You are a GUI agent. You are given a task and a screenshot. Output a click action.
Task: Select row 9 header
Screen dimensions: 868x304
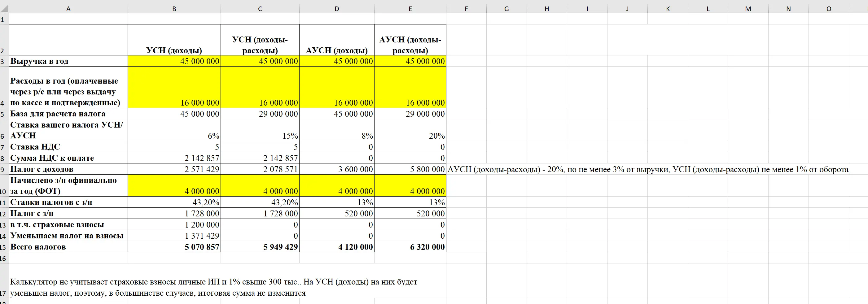click(x=3, y=169)
